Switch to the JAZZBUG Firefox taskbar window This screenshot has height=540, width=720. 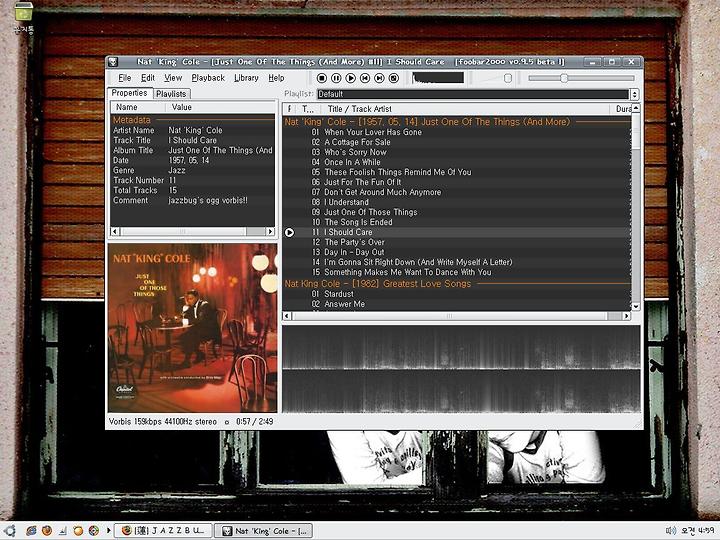point(163,531)
